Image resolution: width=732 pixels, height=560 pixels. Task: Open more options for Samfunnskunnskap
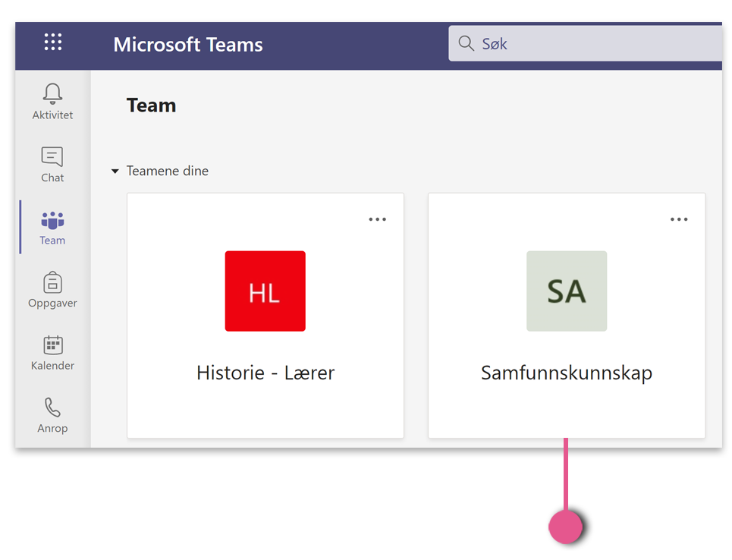tap(679, 219)
